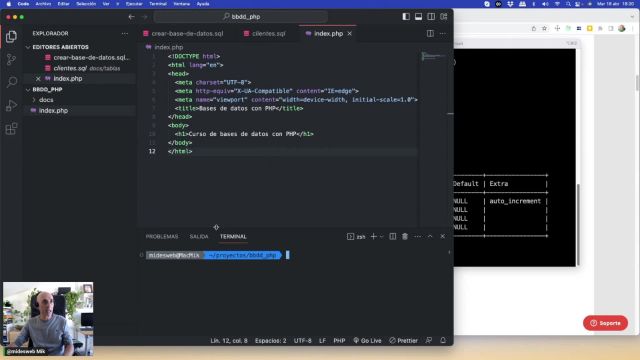
Task: Select the TERMINAL panel tab
Action: tap(233, 237)
